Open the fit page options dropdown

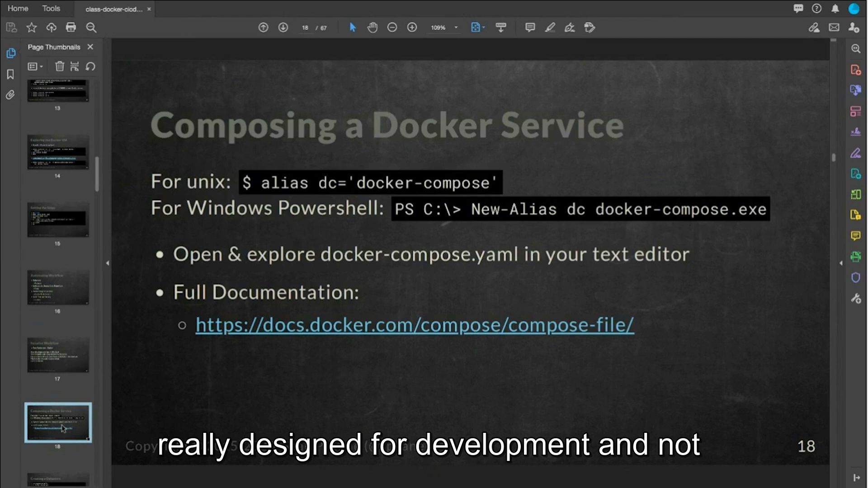point(478,28)
